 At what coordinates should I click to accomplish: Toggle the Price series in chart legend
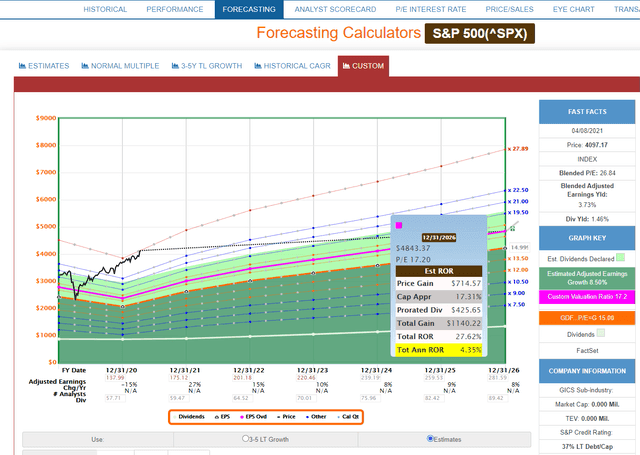(x=286, y=417)
